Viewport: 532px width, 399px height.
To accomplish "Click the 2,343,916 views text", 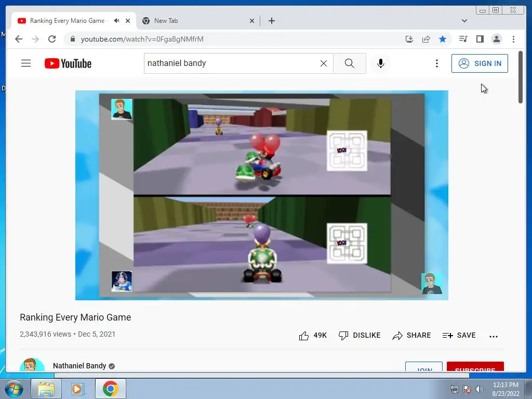I will pyautogui.click(x=46, y=334).
